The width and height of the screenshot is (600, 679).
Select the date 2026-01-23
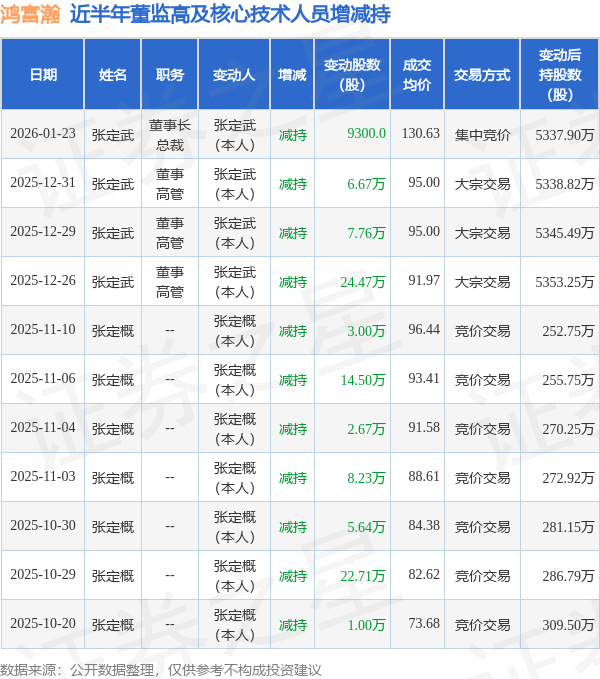click(x=43, y=133)
